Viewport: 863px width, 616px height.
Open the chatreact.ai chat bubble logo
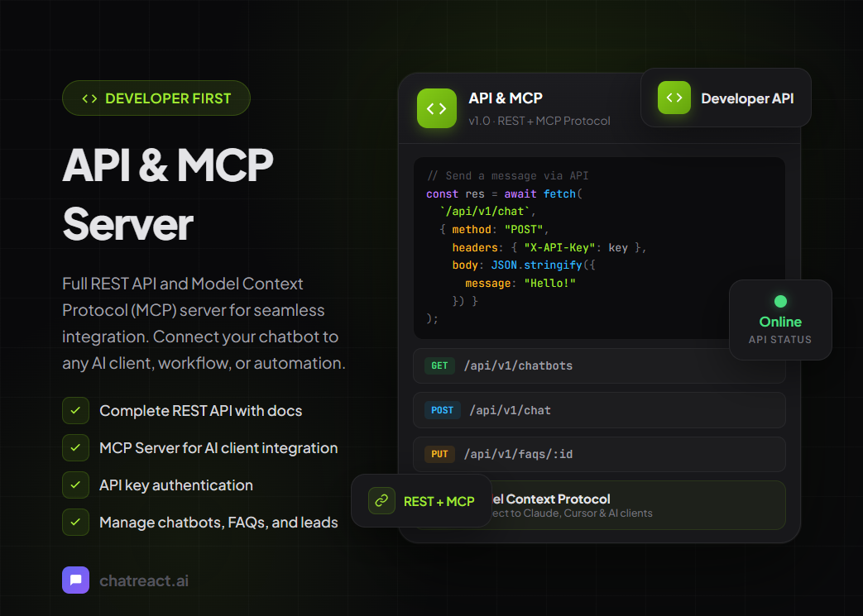coord(75,580)
